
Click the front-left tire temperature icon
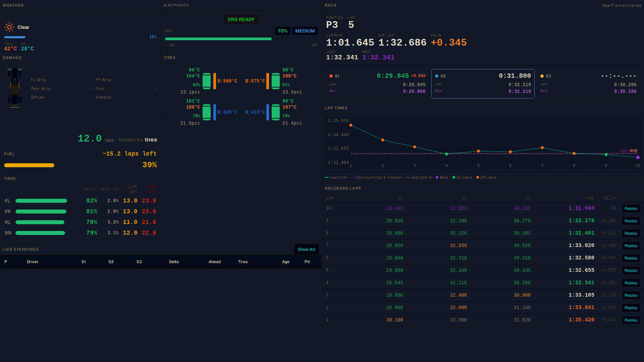point(207,81)
